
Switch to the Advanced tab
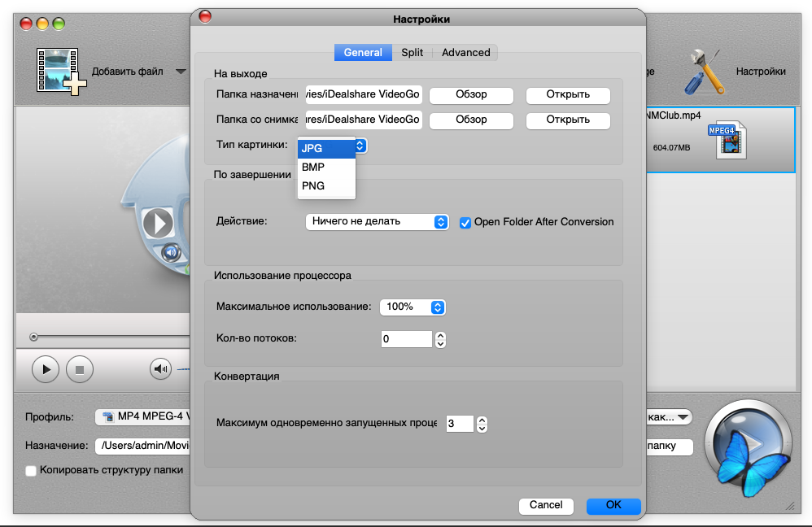coord(465,53)
